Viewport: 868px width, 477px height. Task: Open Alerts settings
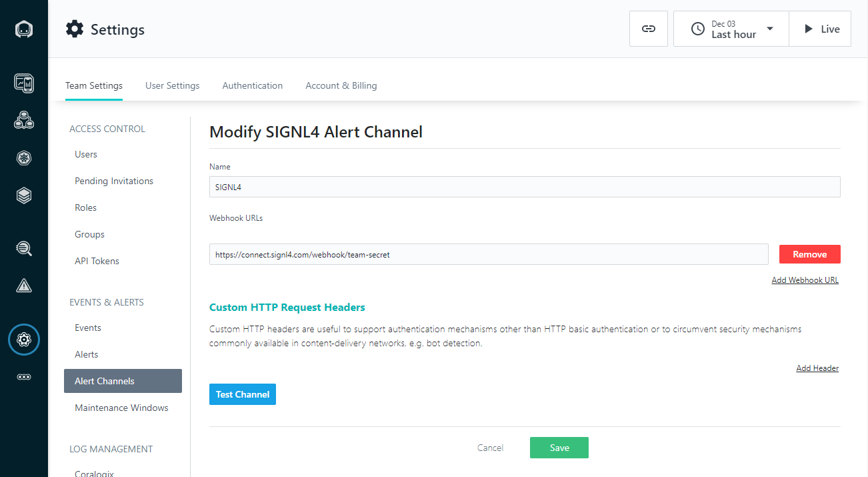(87, 354)
